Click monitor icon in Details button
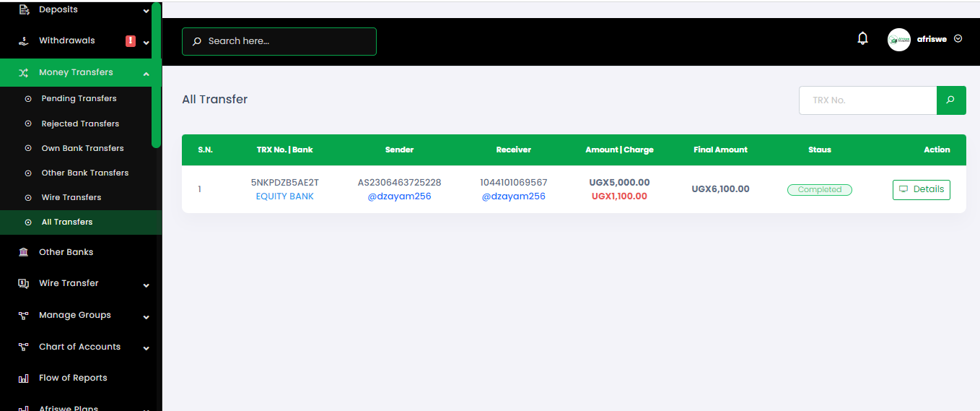 pyautogui.click(x=904, y=189)
